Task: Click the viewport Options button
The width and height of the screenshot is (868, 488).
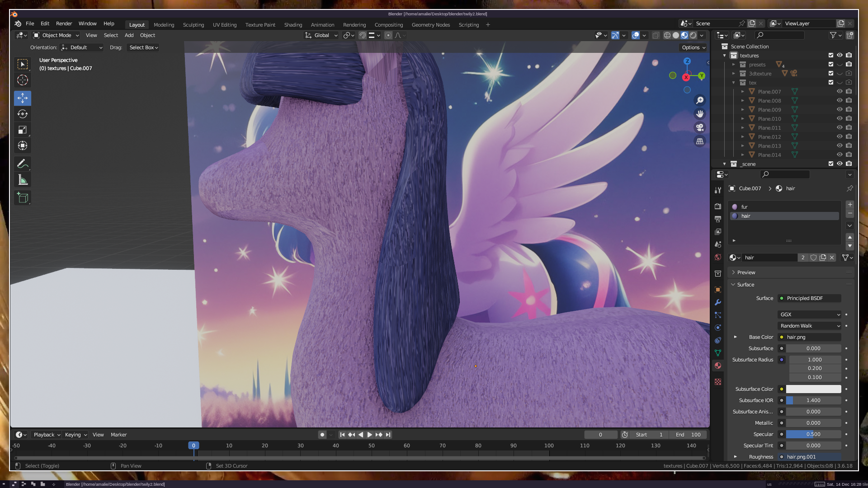Action: pyautogui.click(x=693, y=47)
